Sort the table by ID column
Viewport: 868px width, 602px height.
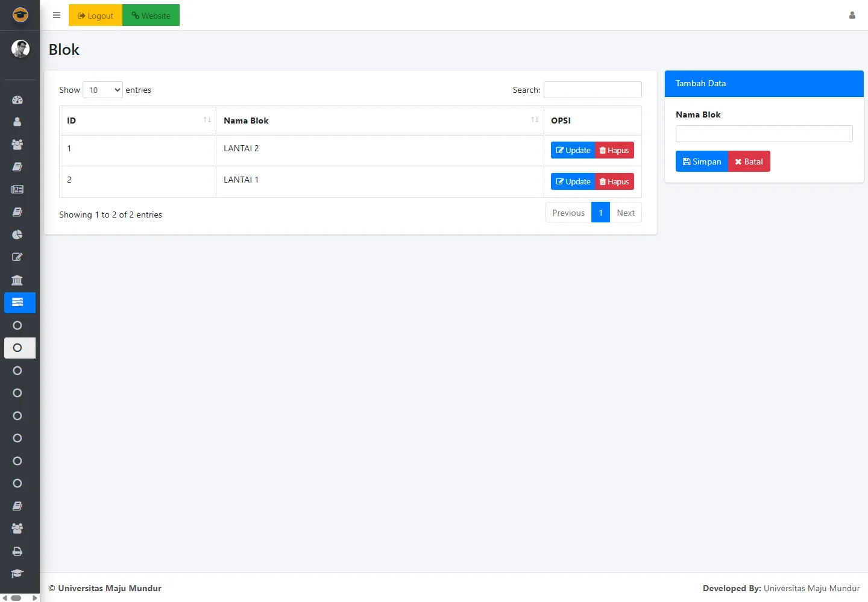137,121
